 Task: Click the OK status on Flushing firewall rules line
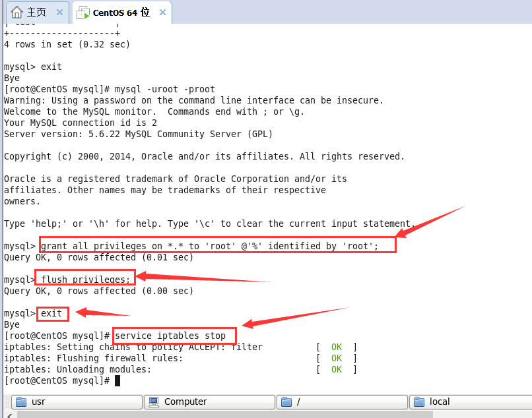(x=337, y=359)
